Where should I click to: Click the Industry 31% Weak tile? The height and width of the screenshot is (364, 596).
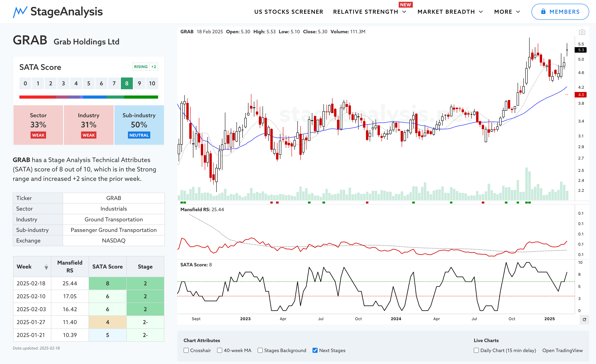pyautogui.click(x=89, y=125)
